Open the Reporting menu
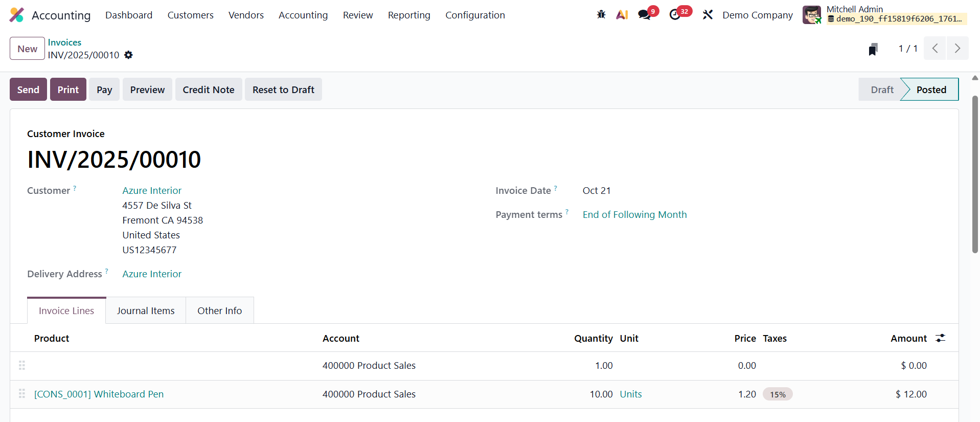Viewport: 980px width, 422px height. [408, 15]
